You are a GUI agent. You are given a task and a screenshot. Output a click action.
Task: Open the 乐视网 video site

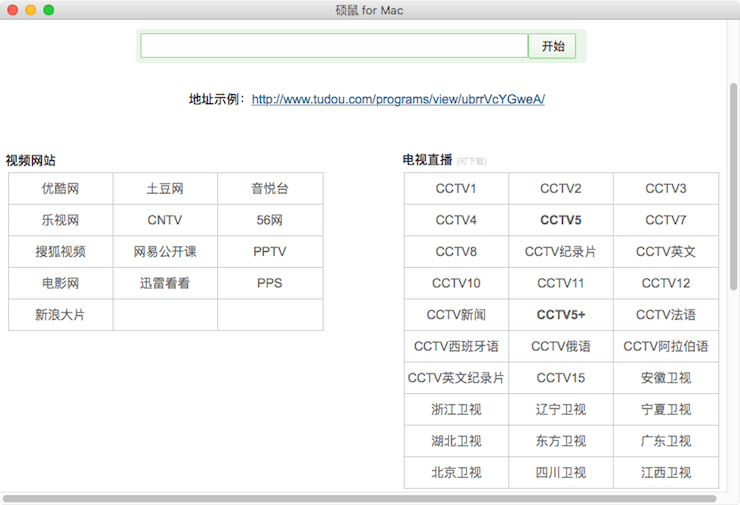pos(60,220)
